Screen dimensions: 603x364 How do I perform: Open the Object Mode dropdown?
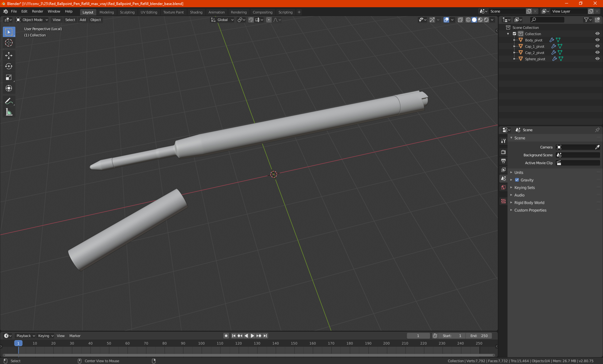[32, 20]
